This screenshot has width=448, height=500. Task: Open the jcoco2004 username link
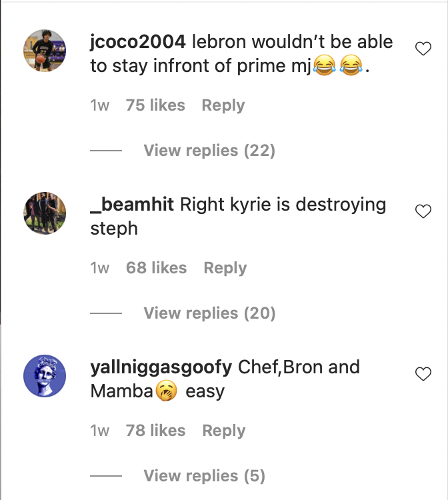(x=137, y=42)
